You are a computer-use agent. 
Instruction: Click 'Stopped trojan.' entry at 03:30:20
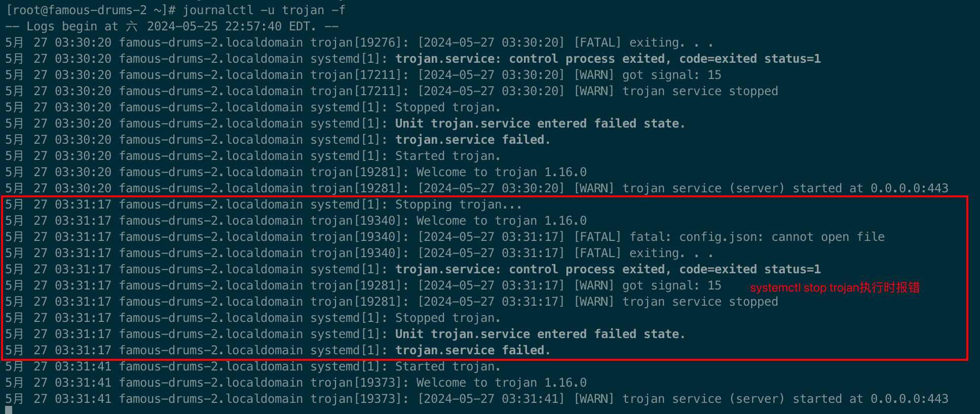[x=447, y=107]
